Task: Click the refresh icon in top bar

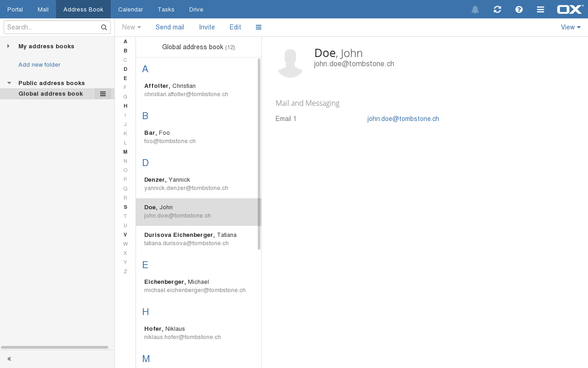Action: [x=497, y=9]
